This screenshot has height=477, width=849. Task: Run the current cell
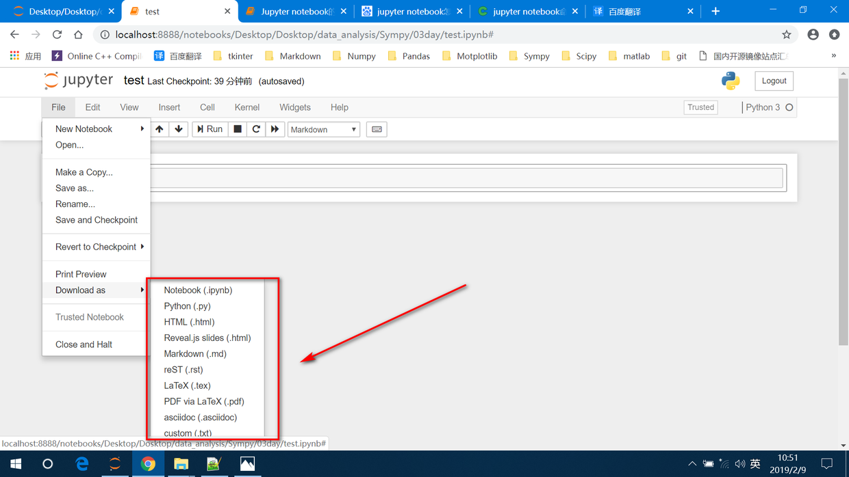pyautogui.click(x=210, y=129)
